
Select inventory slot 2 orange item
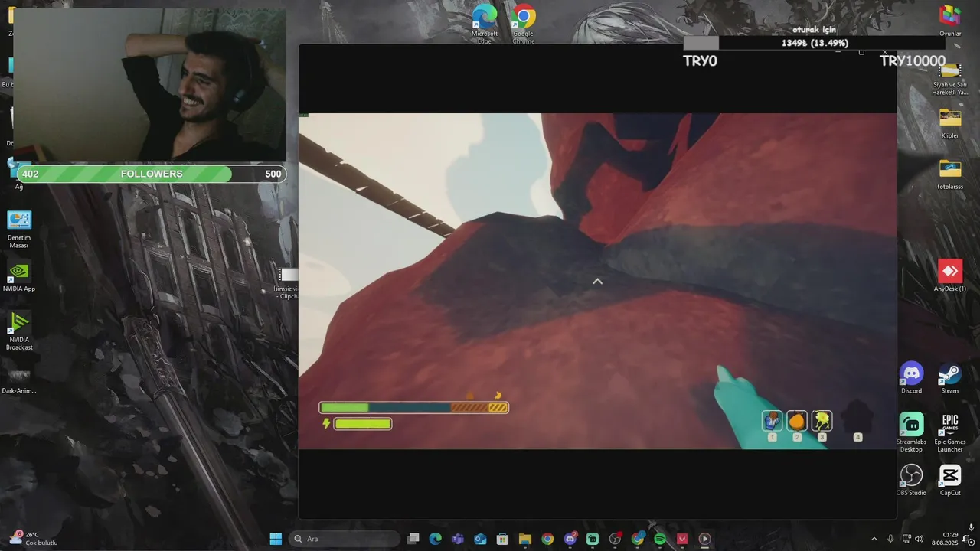pos(797,421)
